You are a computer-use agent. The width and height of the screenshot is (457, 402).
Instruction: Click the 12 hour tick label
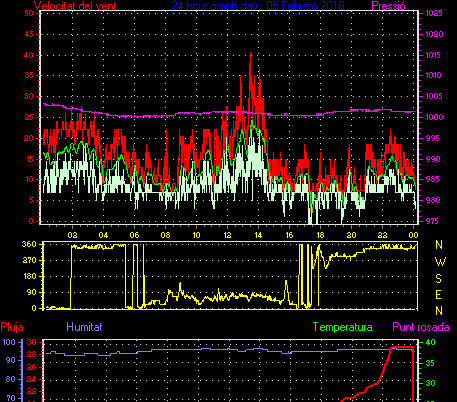pyautogui.click(x=227, y=235)
